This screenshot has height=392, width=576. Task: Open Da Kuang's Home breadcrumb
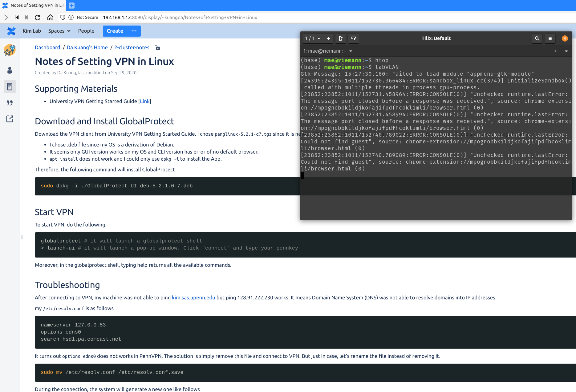pyautogui.click(x=87, y=47)
